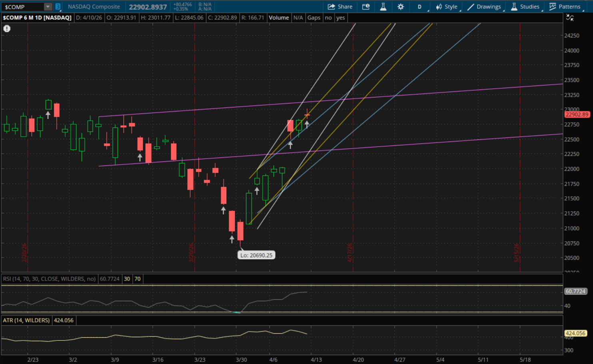This screenshot has width=593, height=364.
Task: Open the Studies menu
Action: pyautogui.click(x=525, y=7)
